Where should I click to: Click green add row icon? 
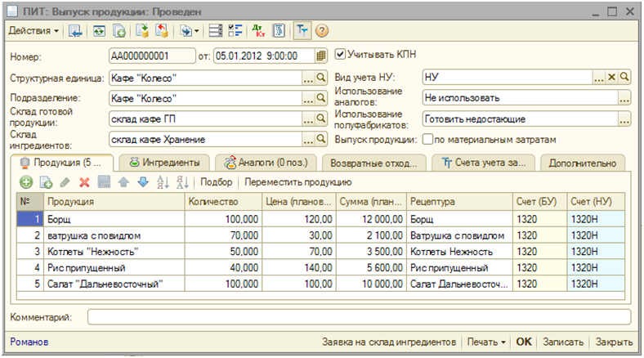click(x=26, y=182)
